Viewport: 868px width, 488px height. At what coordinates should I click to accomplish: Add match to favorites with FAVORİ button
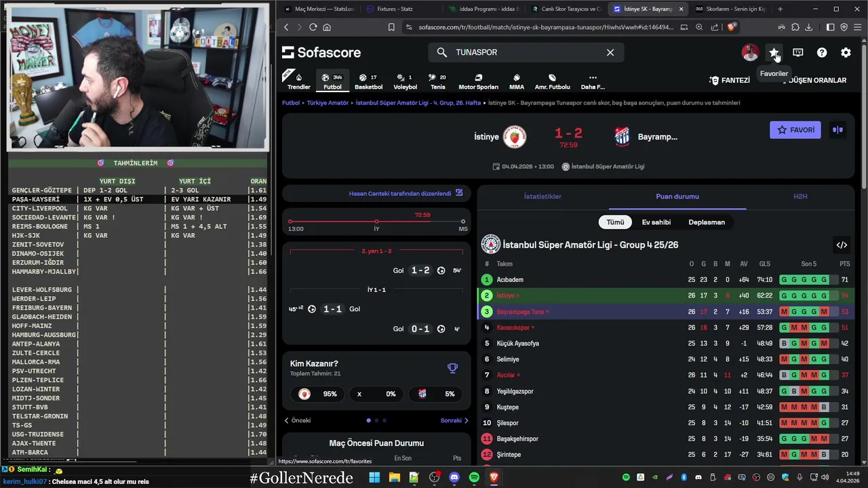[795, 130]
